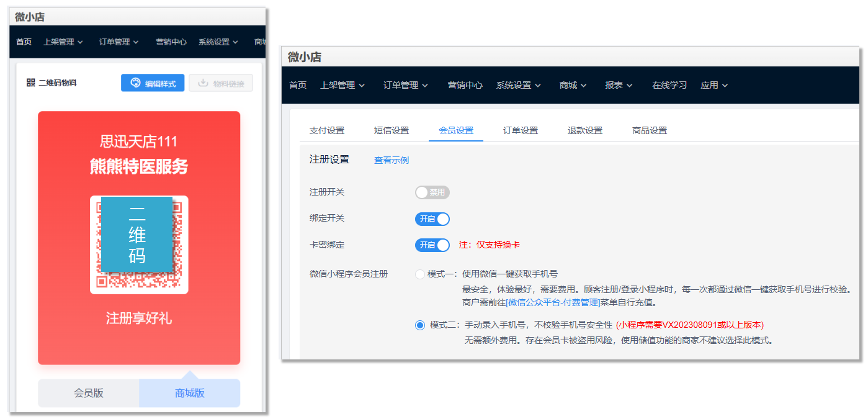Expand the 报表 dropdown menu

click(x=619, y=85)
